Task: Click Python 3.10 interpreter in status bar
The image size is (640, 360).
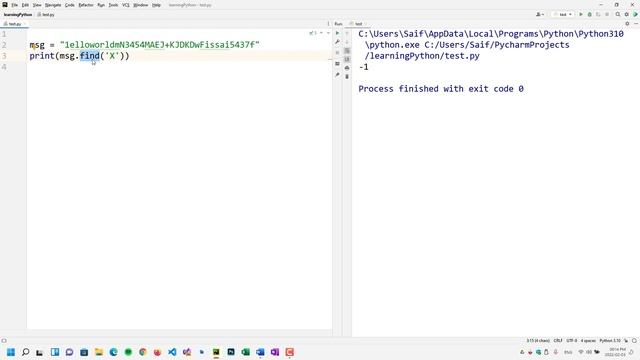Action: [x=610, y=340]
